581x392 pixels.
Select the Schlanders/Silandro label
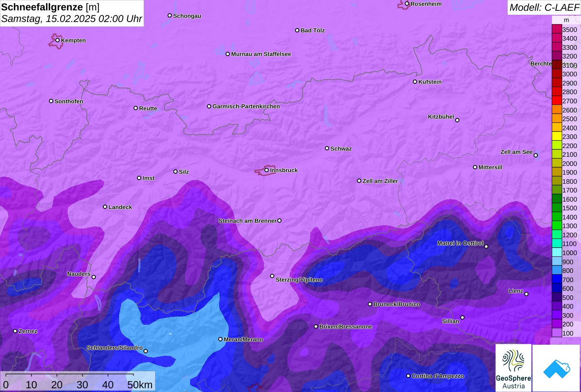(x=115, y=348)
